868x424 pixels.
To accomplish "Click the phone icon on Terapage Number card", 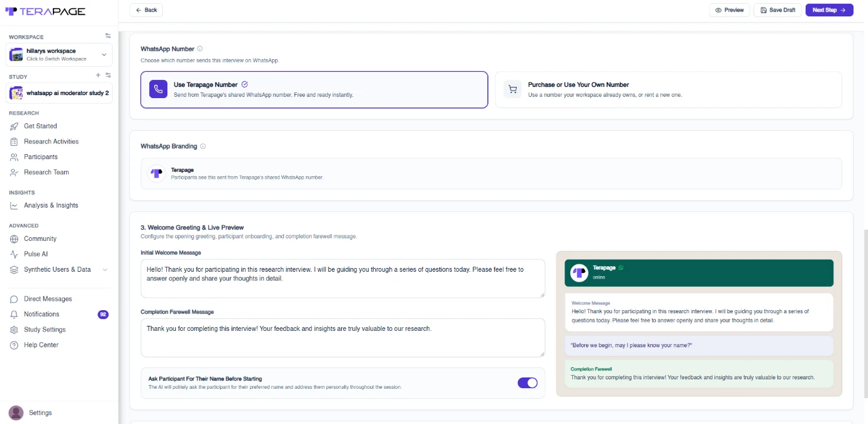I will [159, 89].
